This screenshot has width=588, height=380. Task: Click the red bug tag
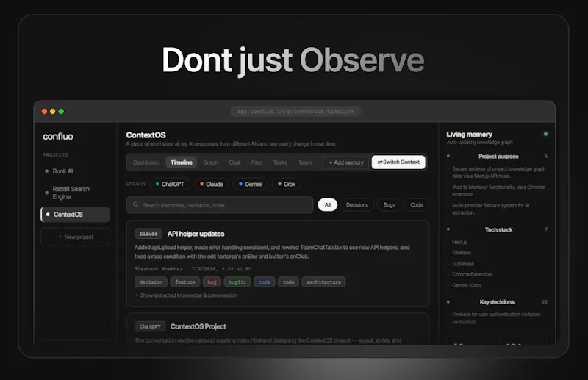click(212, 282)
